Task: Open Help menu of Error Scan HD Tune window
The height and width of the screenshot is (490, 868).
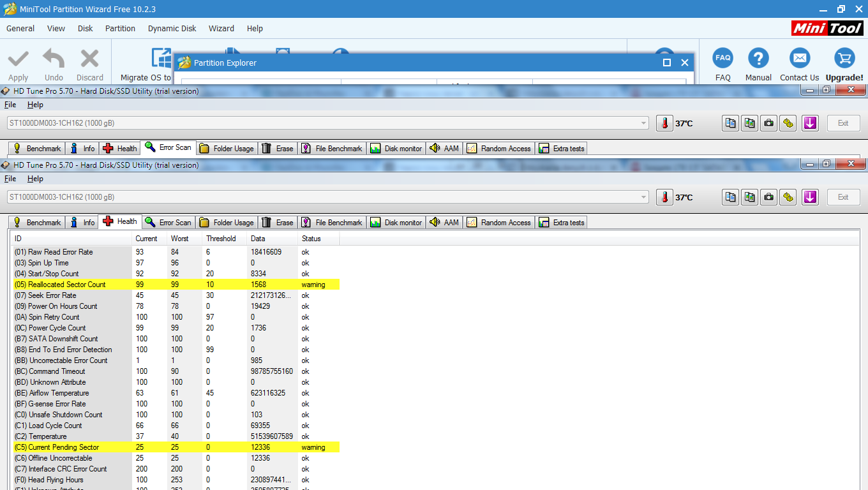Action: tap(36, 105)
